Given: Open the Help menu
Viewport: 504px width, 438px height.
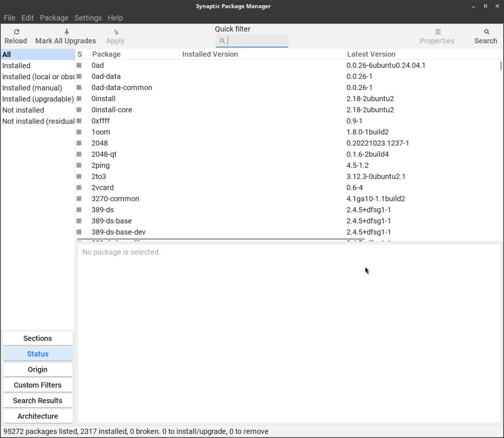Looking at the screenshot, I should [x=115, y=18].
